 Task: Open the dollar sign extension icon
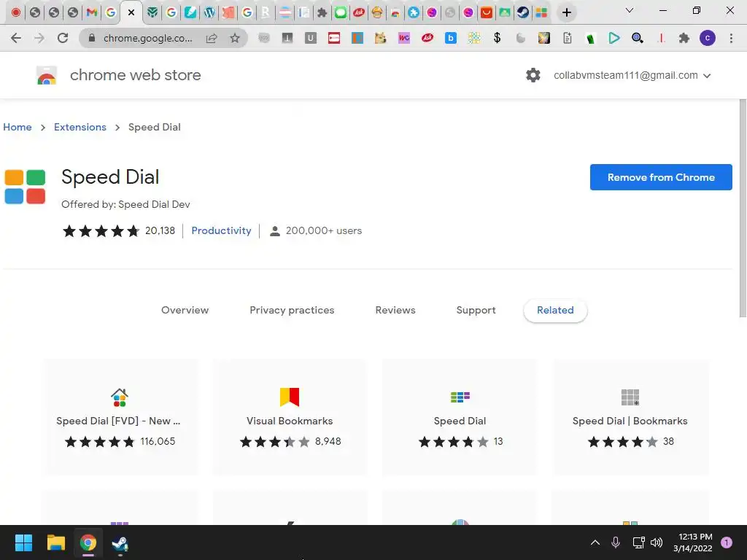[x=498, y=38]
